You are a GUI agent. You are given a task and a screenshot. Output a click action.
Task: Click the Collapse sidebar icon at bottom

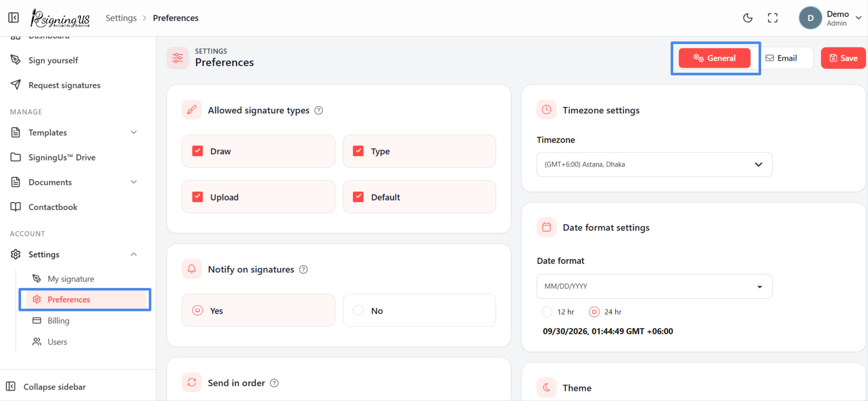(x=11, y=386)
